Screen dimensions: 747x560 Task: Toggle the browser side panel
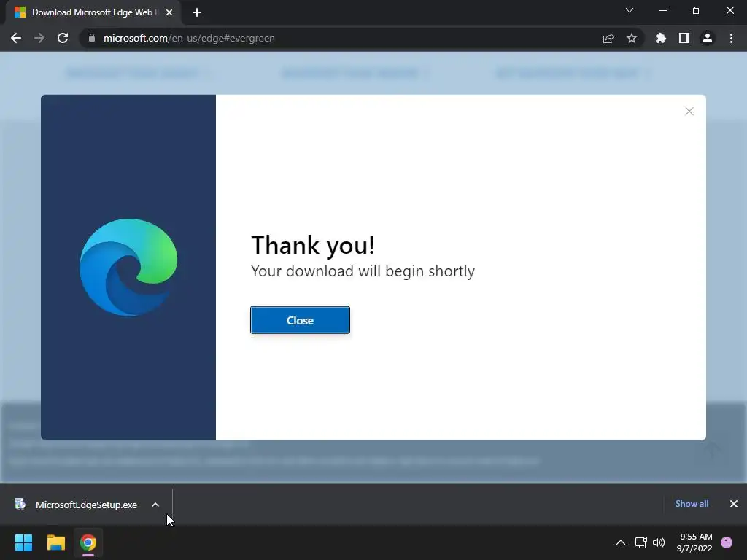684,38
